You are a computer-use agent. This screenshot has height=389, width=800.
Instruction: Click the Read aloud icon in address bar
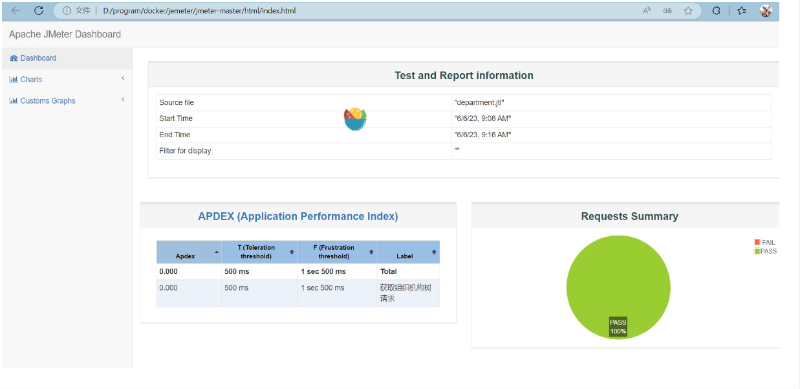tap(647, 10)
